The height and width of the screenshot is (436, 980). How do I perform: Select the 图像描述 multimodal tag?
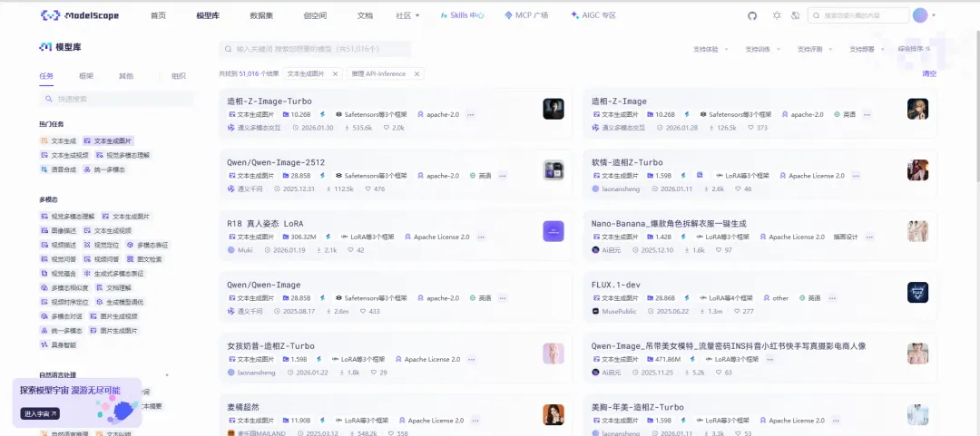(58, 230)
